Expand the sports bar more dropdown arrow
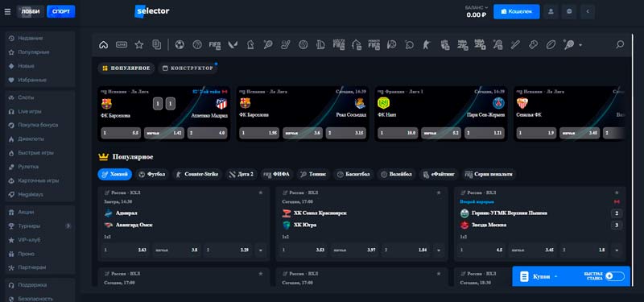 point(580,45)
